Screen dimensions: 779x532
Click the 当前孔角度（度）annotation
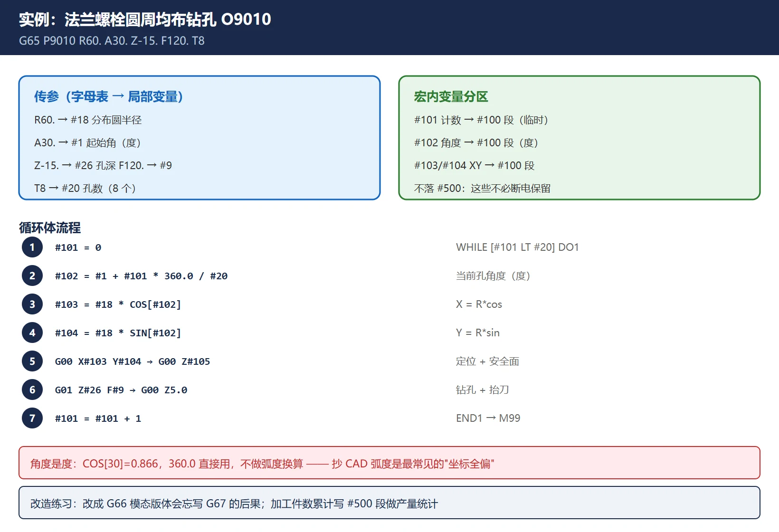pyautogui.click(x=493, y=275)
